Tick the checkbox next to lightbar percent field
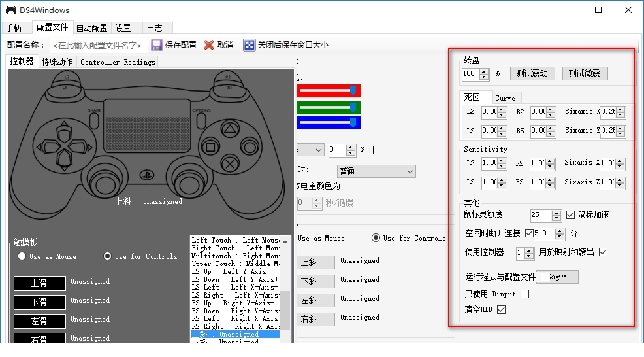Screen dimensions: 644x357 click(x=377, y=150)
